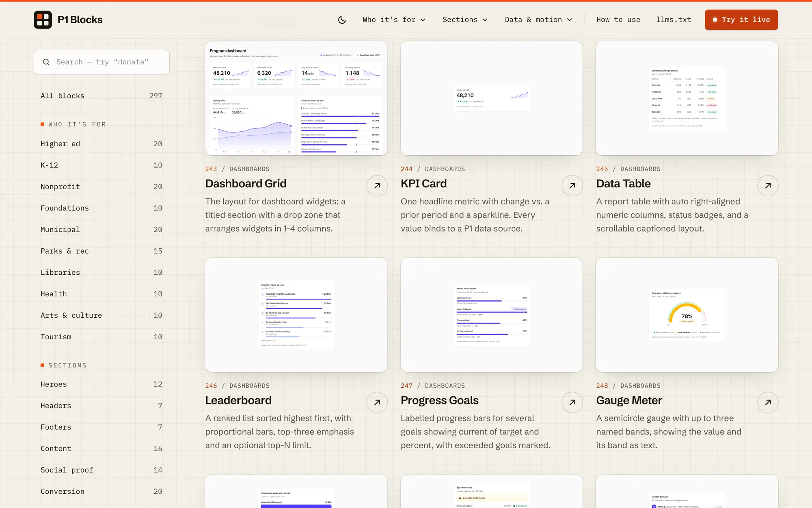This screenshot has width=812, height=508.
Task: Select the Headers section filter
Action: (x=101, y=406)
